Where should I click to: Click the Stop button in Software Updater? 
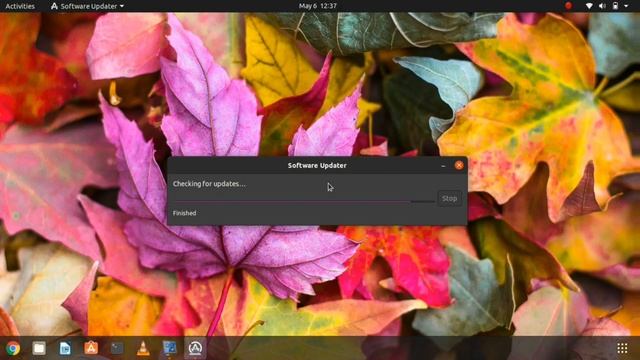[449, 198]
